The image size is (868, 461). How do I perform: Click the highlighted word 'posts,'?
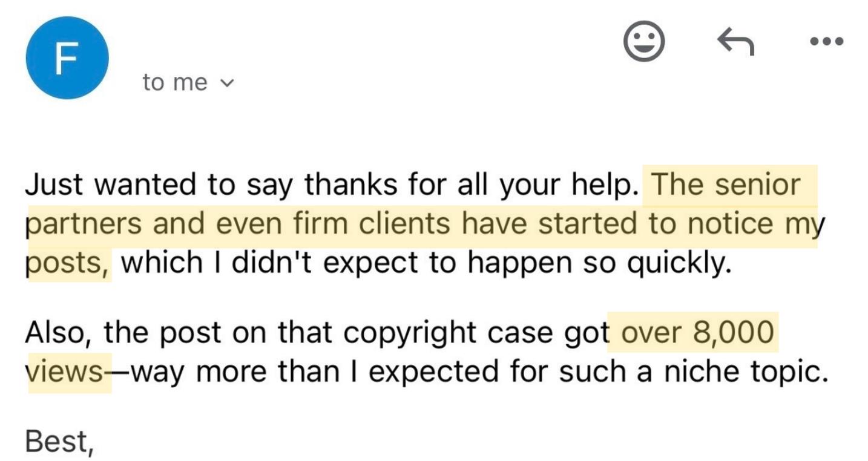(x=68, y=264)
